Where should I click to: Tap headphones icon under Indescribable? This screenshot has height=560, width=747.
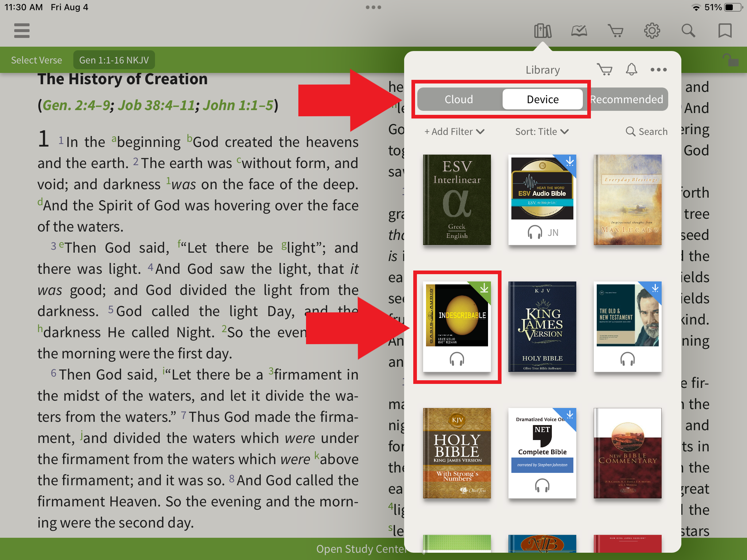[457, 359]
